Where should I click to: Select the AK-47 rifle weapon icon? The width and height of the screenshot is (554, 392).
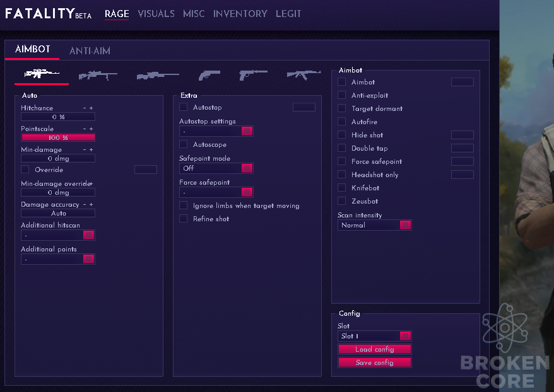304,74
